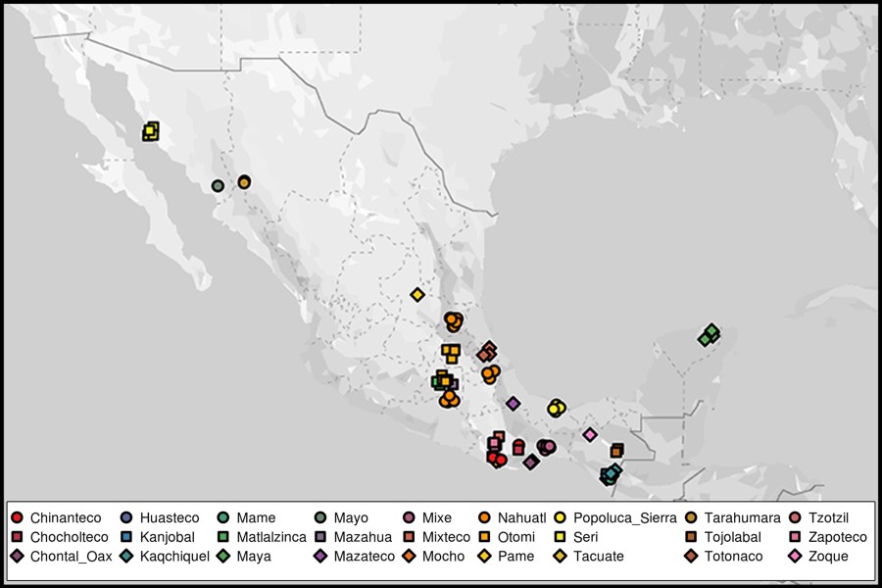Click the Mazateco purple diamond marker on map
The width and height of the screenshot is (882, 588).
(513, 403)
